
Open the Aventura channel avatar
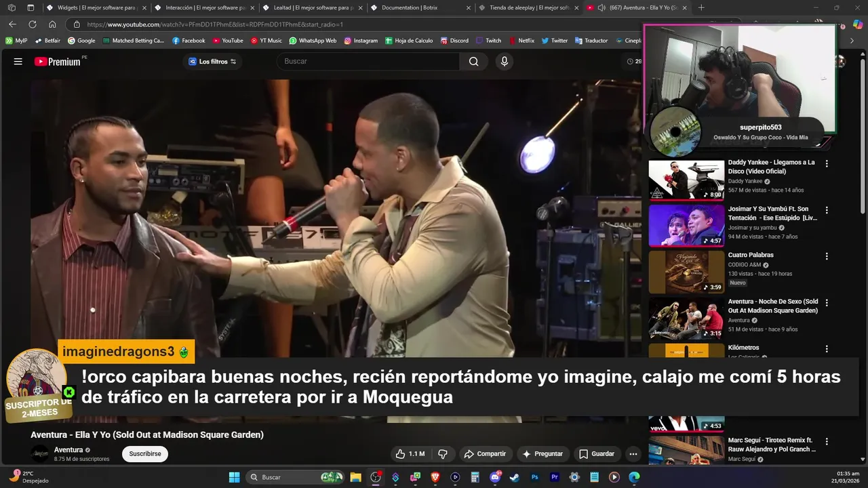click(40, 454)
